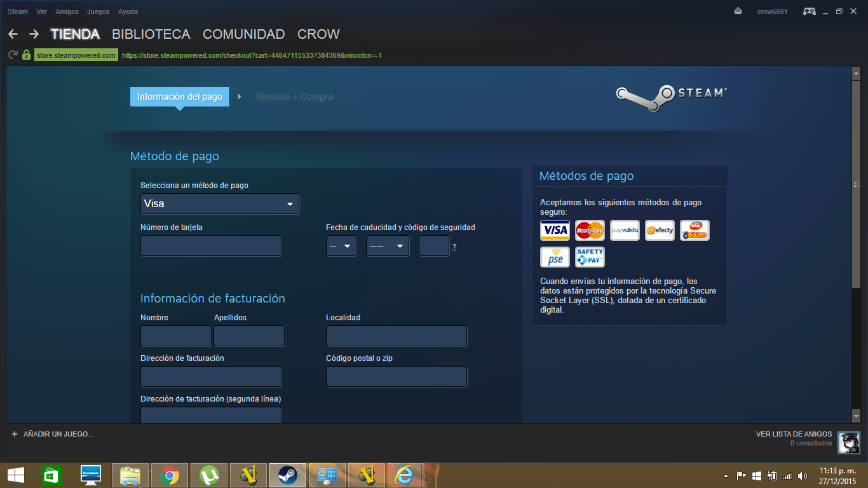Click the crow6691 account name
Screen dimensions: 868x488
[772, 11]
